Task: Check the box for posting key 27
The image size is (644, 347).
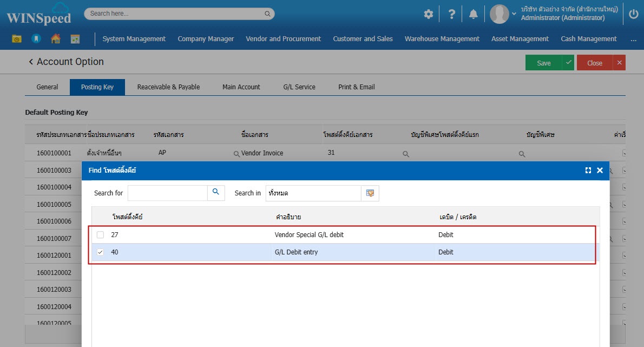Action: coord(100,235)
